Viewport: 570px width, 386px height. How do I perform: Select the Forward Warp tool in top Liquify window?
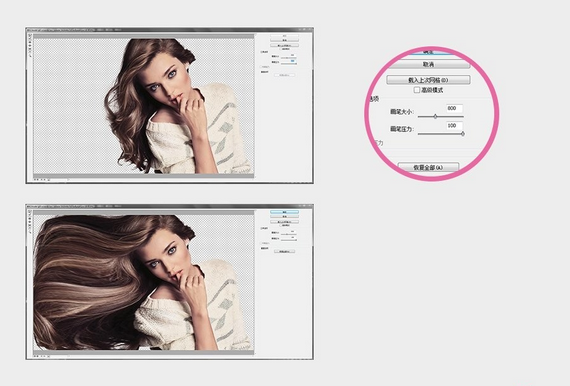click(x=30, y=35)
